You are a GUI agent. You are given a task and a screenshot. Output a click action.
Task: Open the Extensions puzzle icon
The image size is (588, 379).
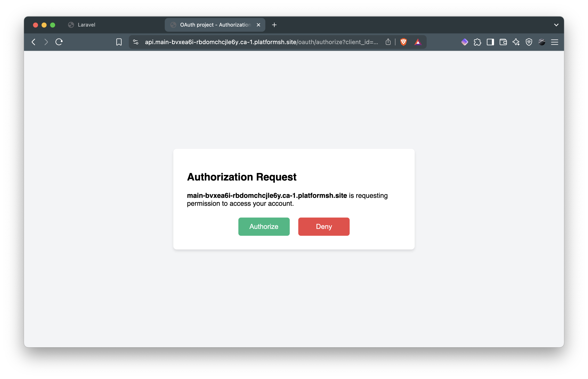tap(477, 42)
